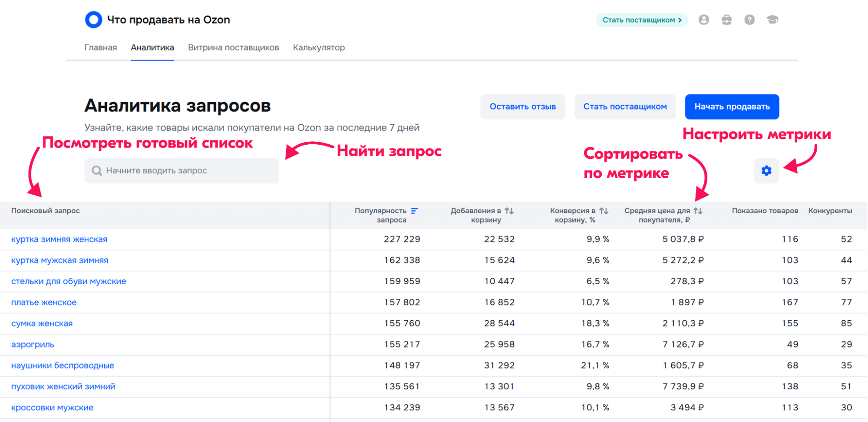This screenshot has width=868, height=422.
Task: Sort by average buyer price arrows
Action: [x=698, y=211]
